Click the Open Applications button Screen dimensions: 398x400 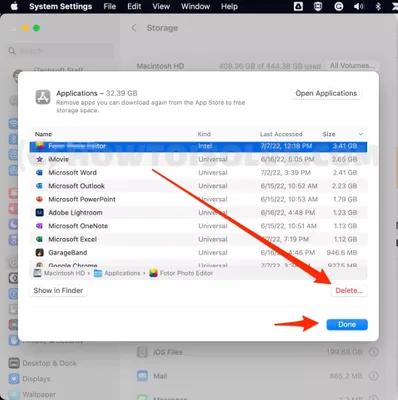point(326,93)
